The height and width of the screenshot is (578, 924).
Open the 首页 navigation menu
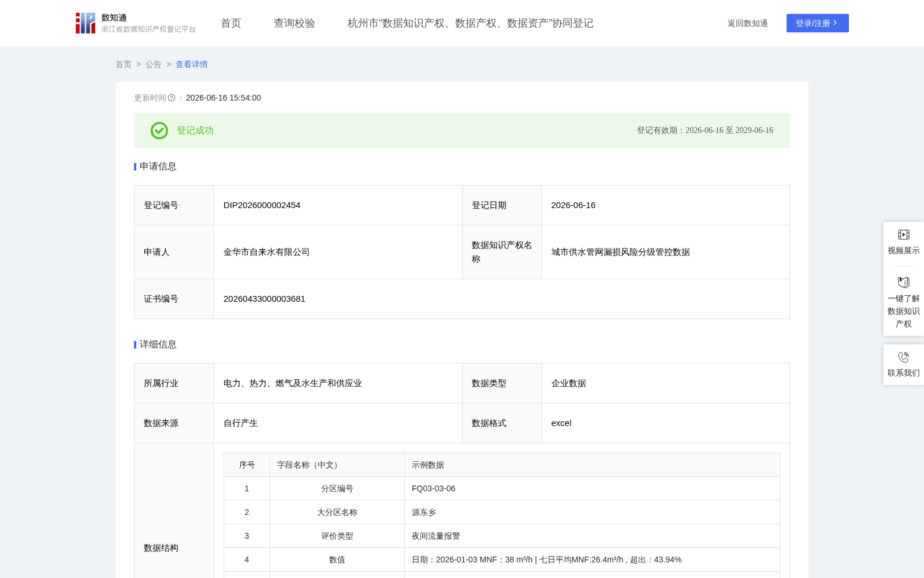(x=231, y=23)
